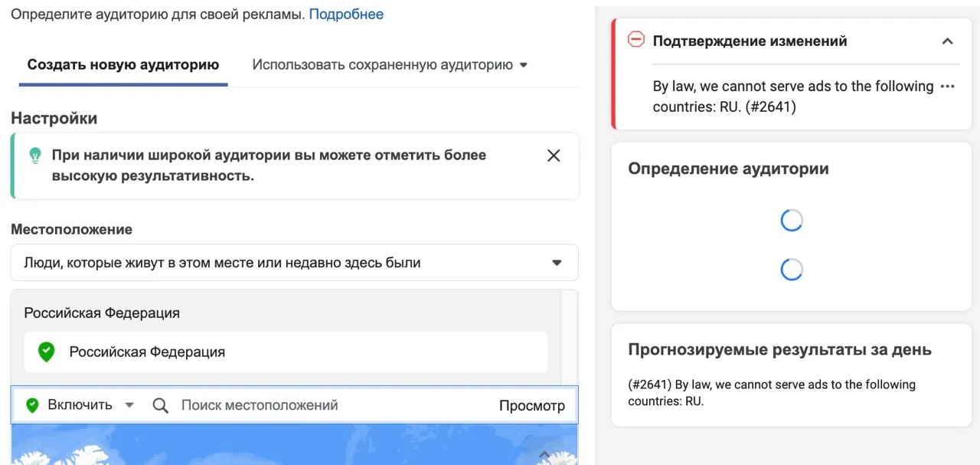Click the magnifier icon in location search
This screenshot has height=465, width=980.
pos(160,405)
